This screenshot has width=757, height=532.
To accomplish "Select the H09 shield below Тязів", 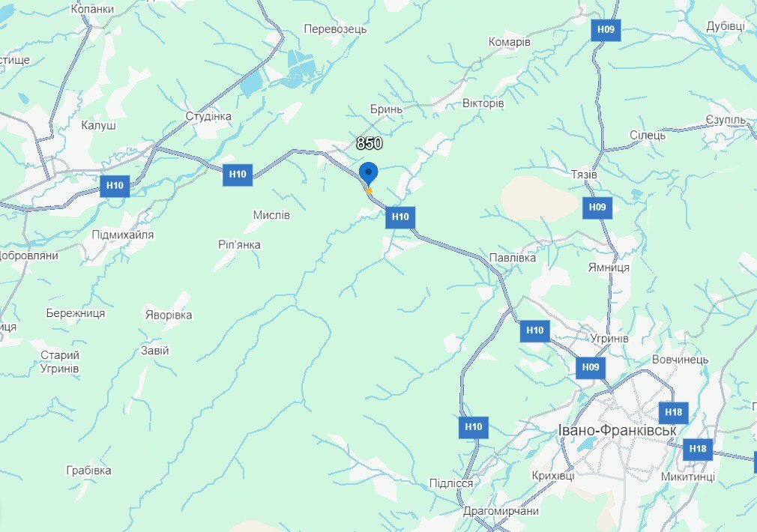I will point(597,208).
